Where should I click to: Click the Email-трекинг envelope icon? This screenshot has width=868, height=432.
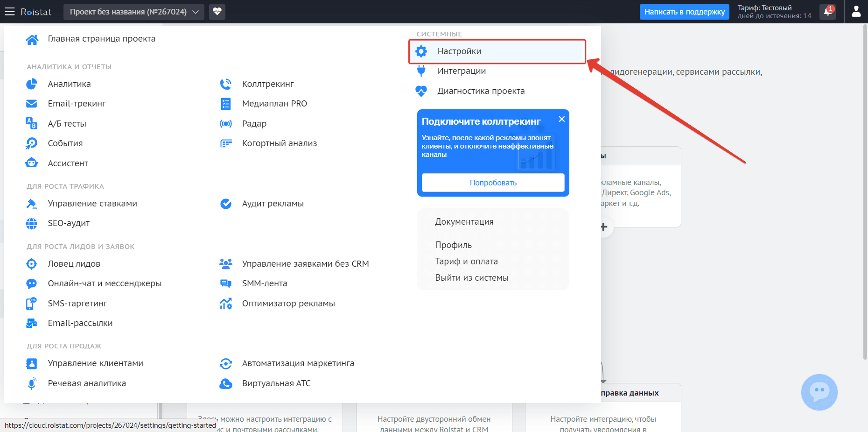click(x=31, y=104)
